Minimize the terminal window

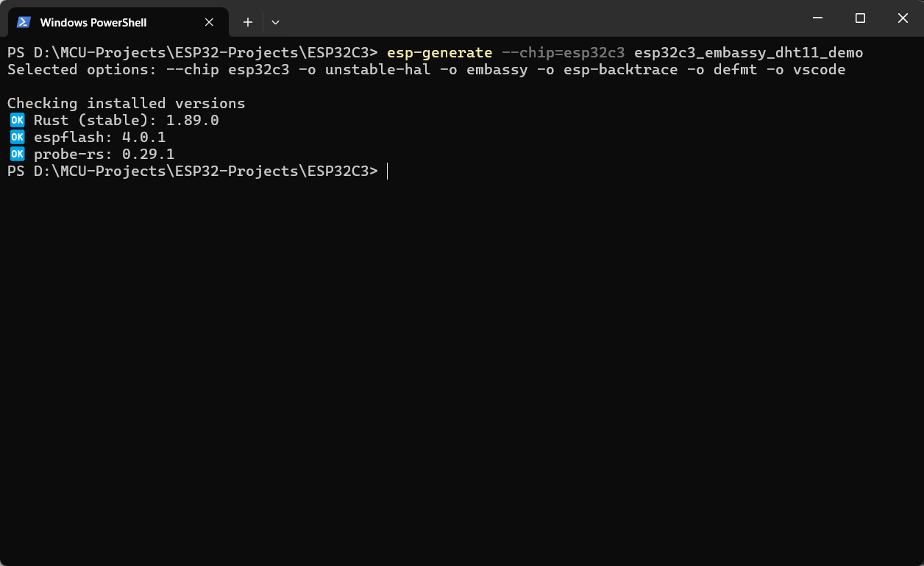tap(817, 18)
